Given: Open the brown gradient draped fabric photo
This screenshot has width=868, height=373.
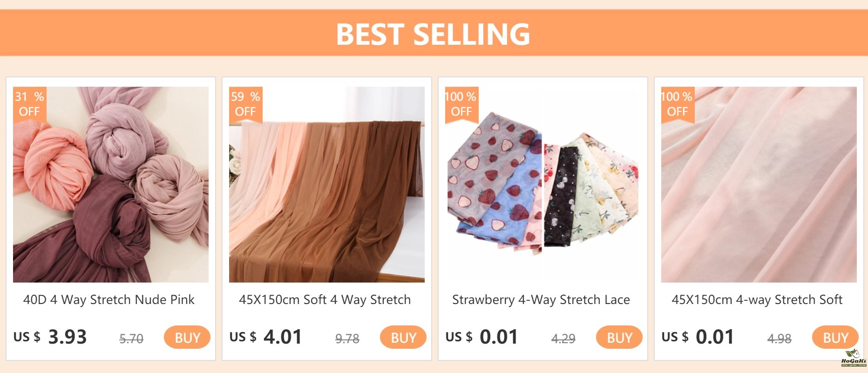Looking at the screenshot, I should tap(327, 185).
